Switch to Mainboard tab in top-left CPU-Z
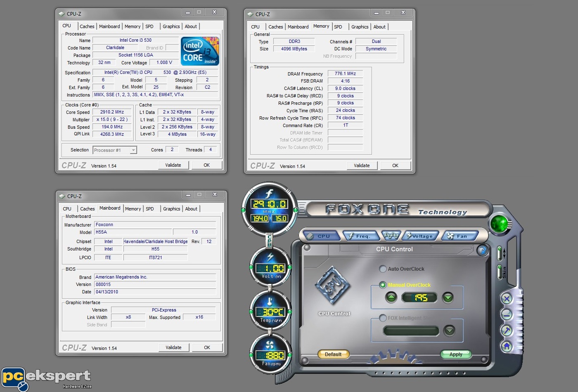 pyautogui.click(x=109, y=26)
